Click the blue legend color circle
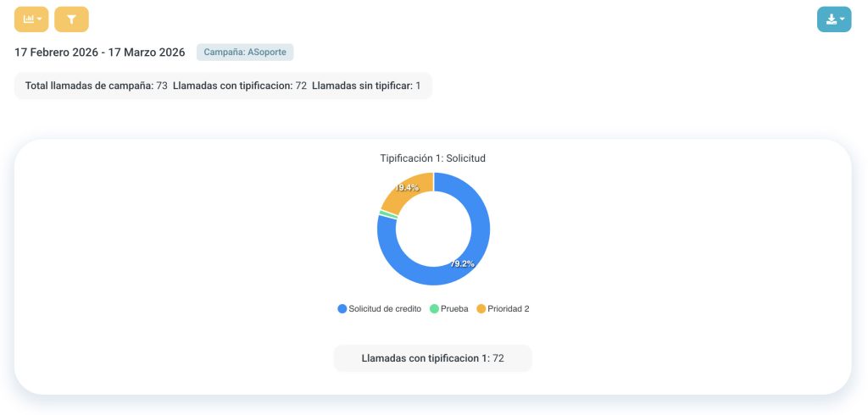The height and width of the screenshot is (415, 868). (342, 309)
